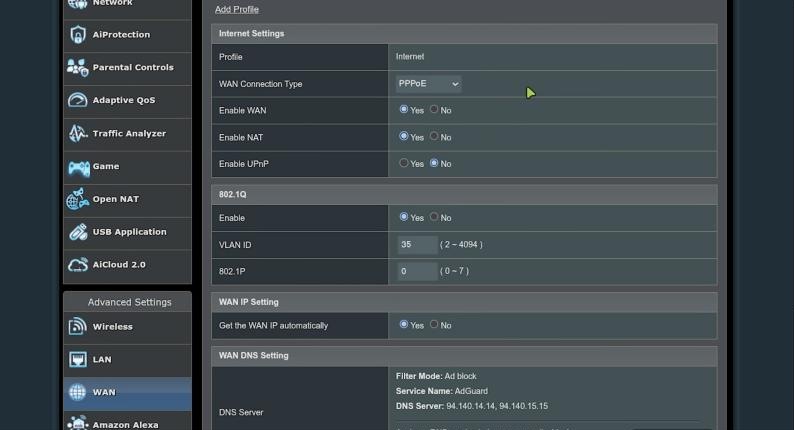The height and width of the screenshot is (430, 794).
Task: Open the Amazon Alexa icon
Action: [77, 423]
